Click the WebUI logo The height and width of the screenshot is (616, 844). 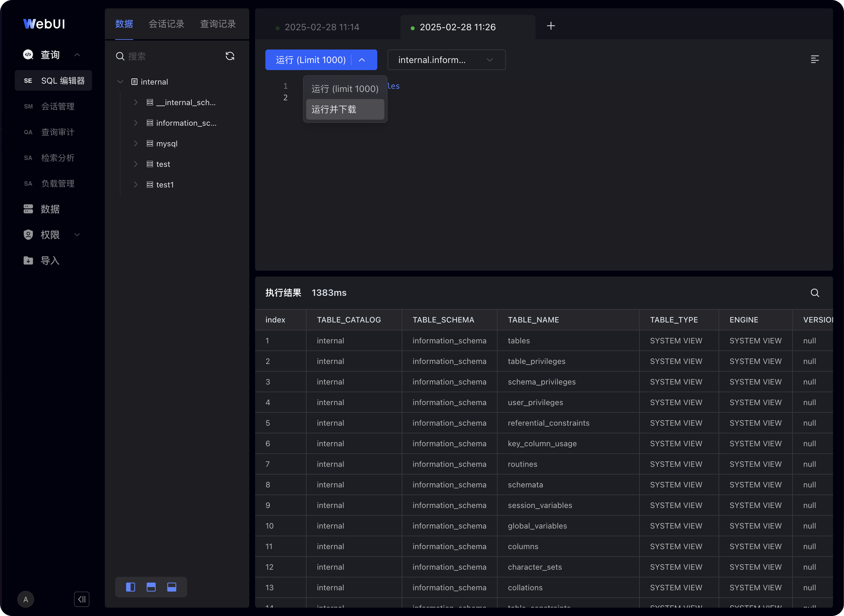(x=44, y=24)
